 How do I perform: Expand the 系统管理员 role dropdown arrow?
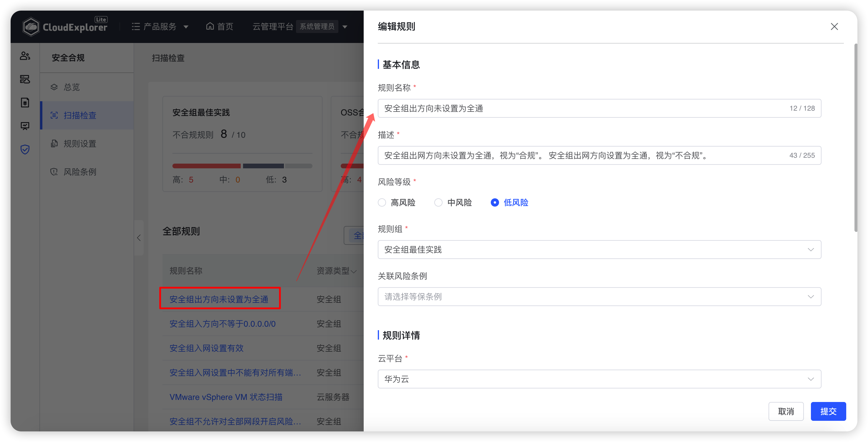(x=345, y=27)
